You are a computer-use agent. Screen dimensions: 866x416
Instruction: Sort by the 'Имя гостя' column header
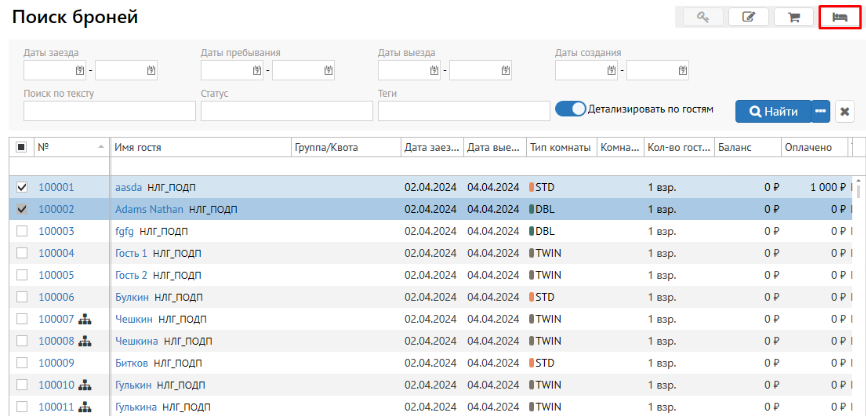point(198,147)
